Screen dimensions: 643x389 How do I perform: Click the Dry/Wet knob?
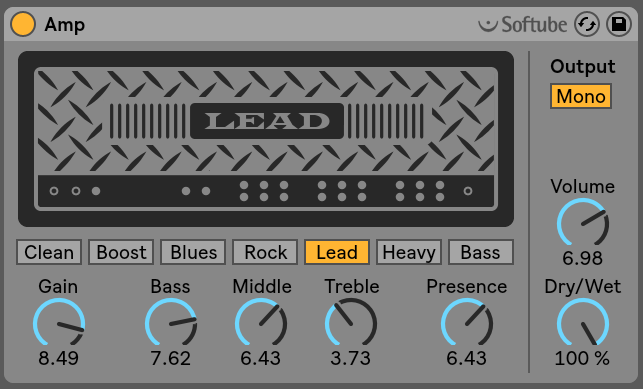[583, 323]
